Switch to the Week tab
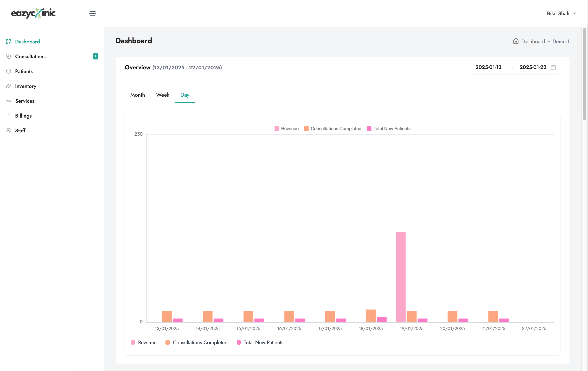588x371 pixels. tap(163, 95)
